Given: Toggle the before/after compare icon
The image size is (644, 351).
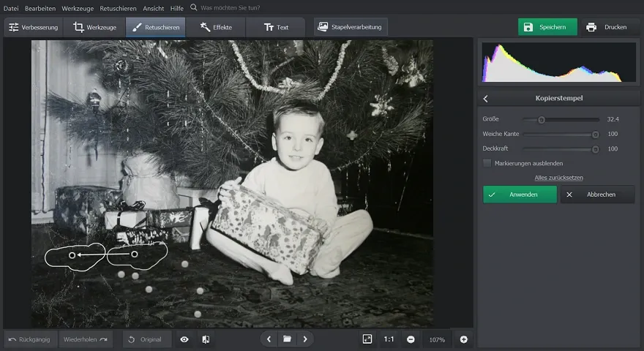Looking at the screenshot, I should pyautogui.click(x=206, y=339).
